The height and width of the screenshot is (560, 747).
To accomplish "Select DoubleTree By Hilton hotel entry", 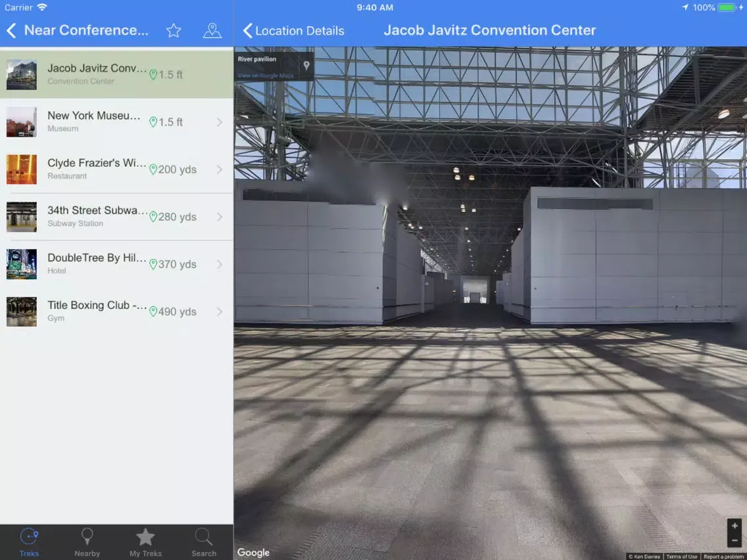I will [x=117, y=264].
